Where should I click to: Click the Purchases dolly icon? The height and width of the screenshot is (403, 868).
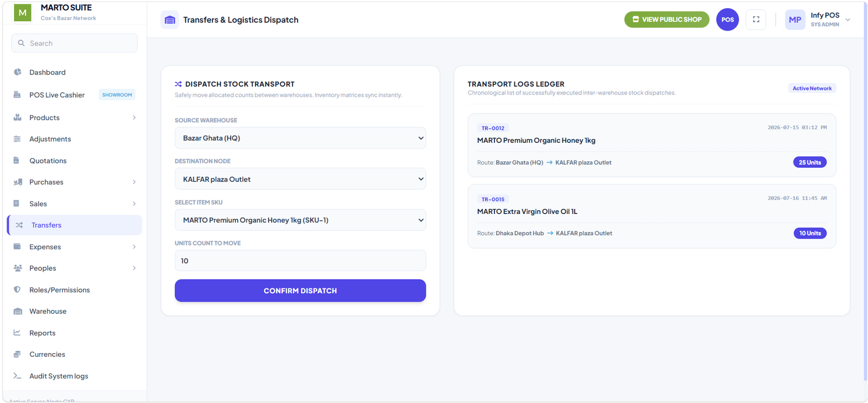click(18, 182)
